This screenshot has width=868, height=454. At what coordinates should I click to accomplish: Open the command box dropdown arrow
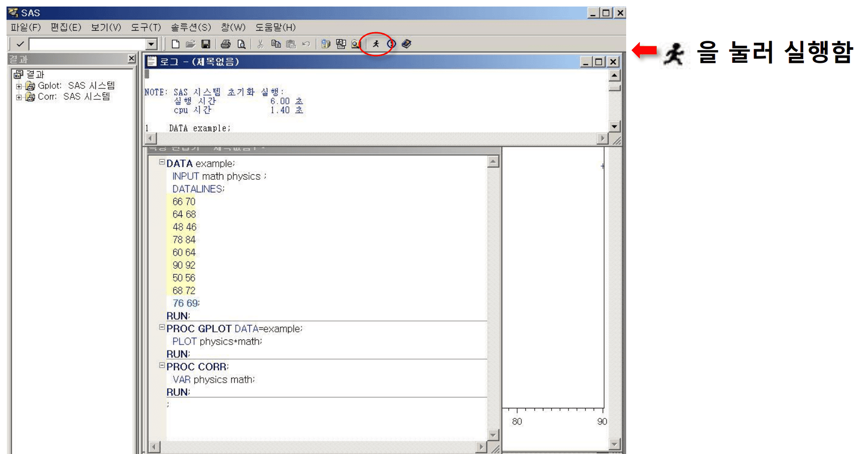pyautogui.click(x=151, y=44)
